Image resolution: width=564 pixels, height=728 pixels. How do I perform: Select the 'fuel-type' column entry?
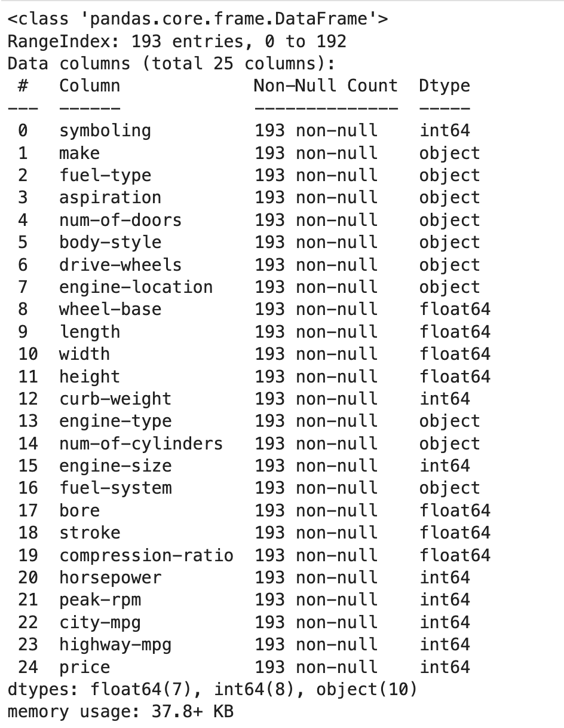click(105, 176)
